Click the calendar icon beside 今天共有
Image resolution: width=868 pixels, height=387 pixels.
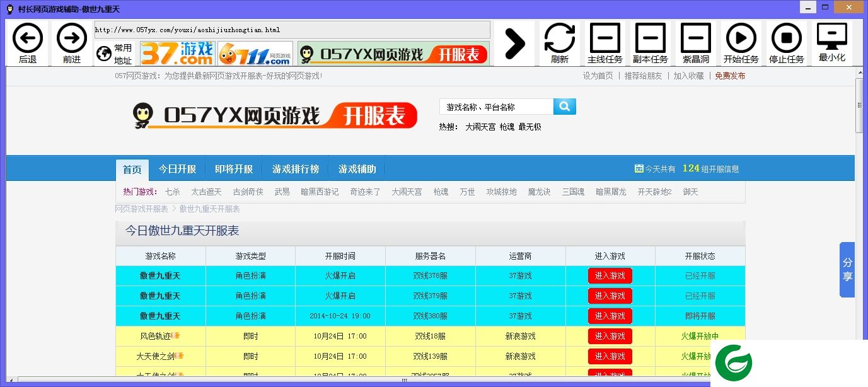(x=639, y=169)
